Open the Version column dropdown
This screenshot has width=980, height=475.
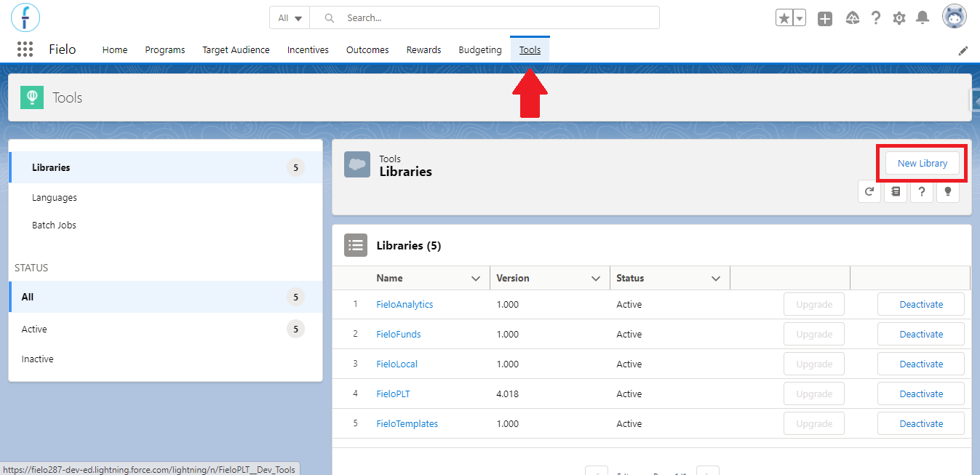pos(596,279)
